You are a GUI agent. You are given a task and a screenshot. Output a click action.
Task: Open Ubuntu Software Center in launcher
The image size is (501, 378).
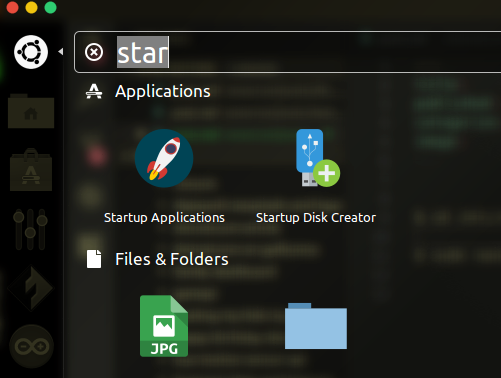(x=31, y=170)
